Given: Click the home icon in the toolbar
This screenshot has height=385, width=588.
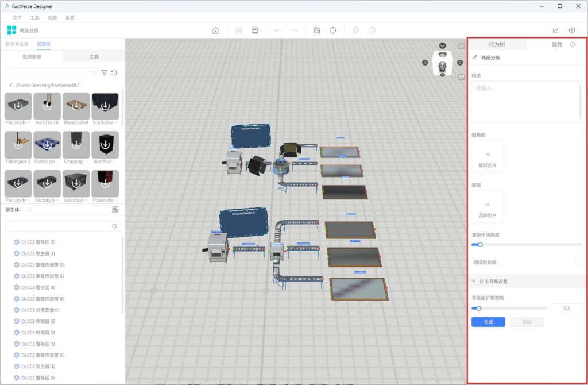Looking at the screenshot, I should pyautogui.click(x=216, y=30).
